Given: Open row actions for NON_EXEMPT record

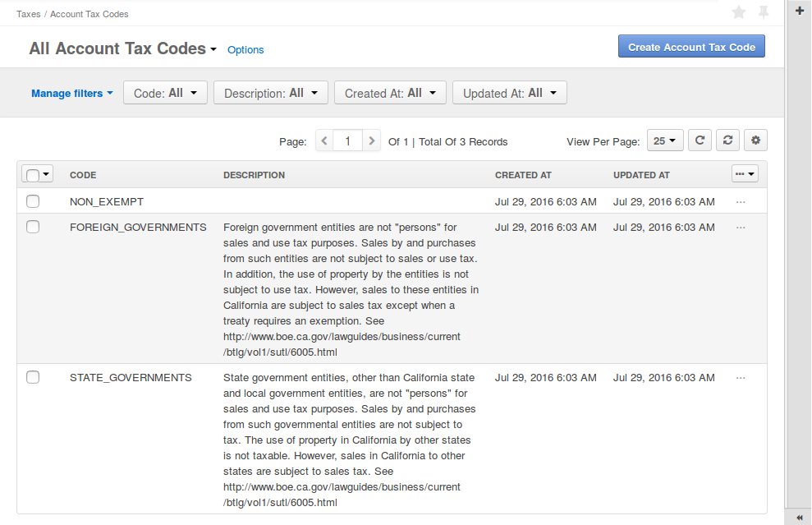Looking at the screenshot, I should pos(741,201).
